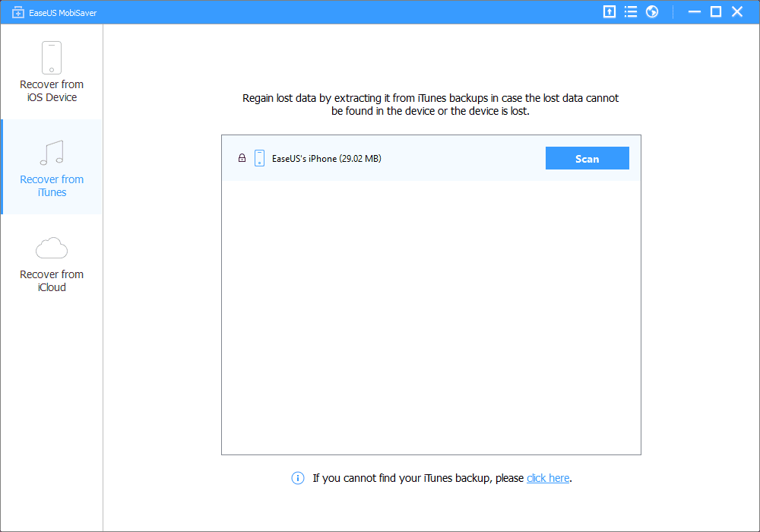The image size is (760, 532).
Task: Click the lock icon beside EaseUS's iPhone
Action: [x=242, y=159]
